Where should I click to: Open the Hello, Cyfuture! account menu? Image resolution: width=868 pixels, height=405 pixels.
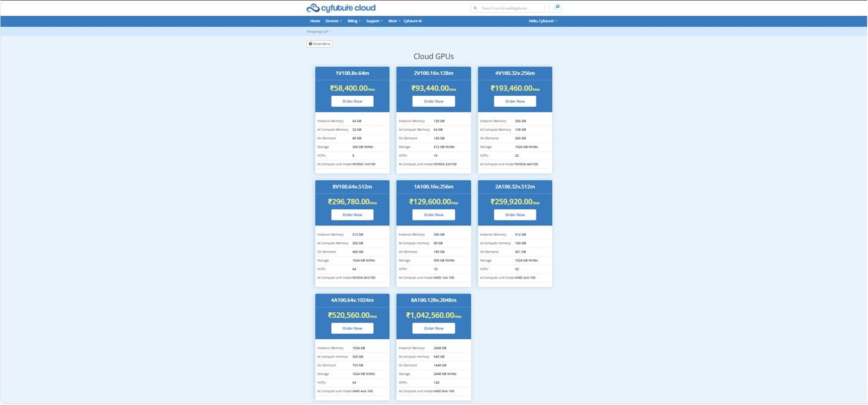tap(542, 21)
